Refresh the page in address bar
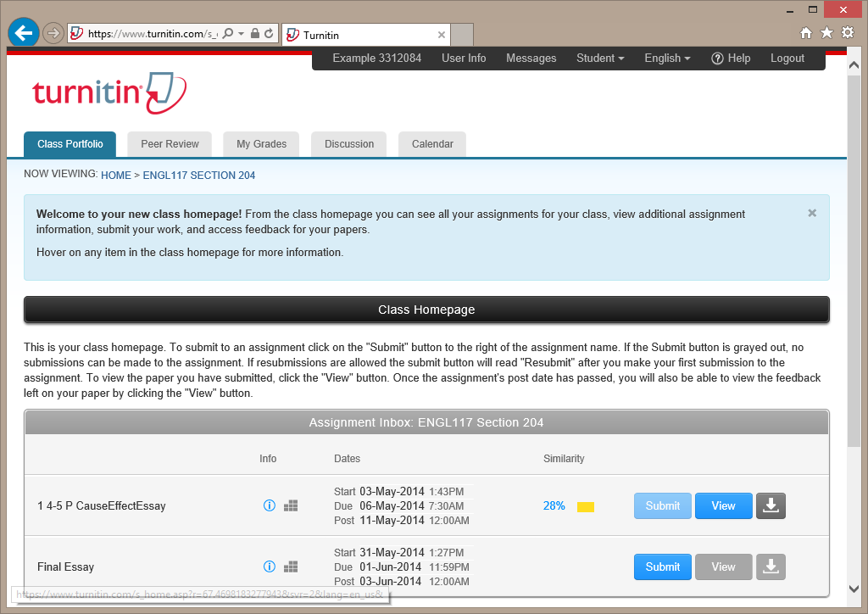This screenshot has height=614, width=868. (270, 34)
